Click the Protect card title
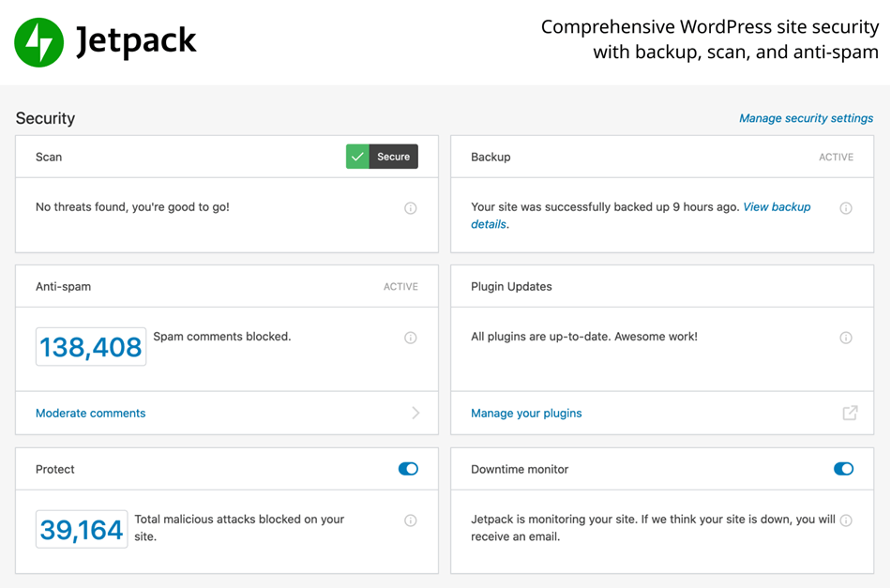This screenshot has height=588, width=891. click(55, 469)
